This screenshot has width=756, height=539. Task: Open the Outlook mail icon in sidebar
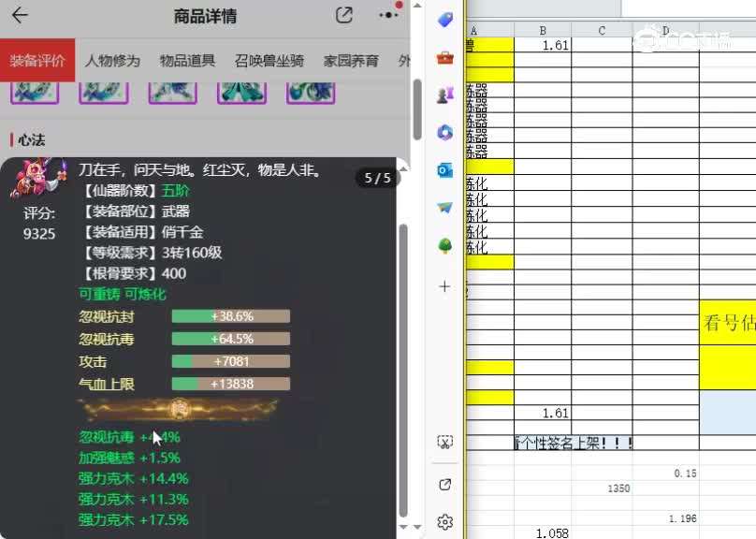[443, 170]
